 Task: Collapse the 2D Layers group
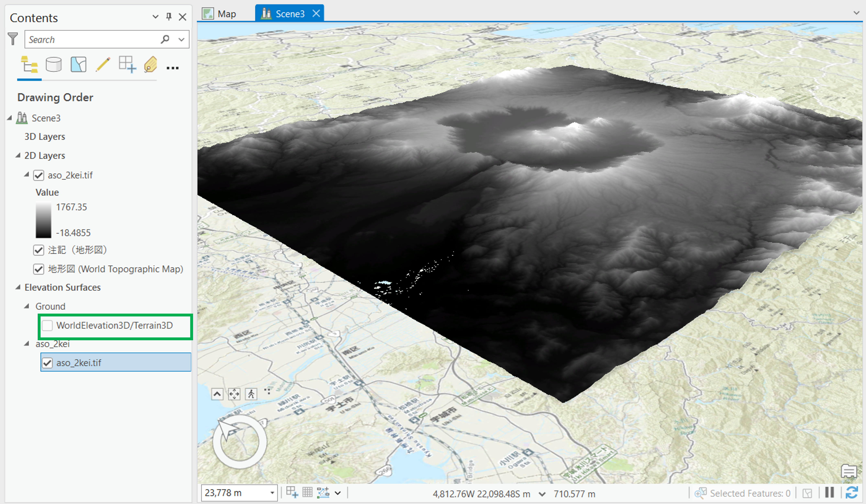18,156
